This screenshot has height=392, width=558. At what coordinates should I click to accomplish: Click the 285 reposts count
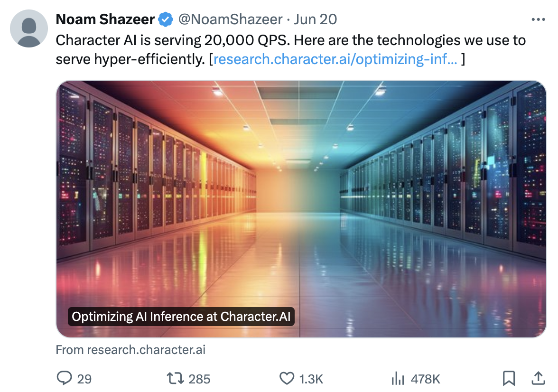[199, 379]
